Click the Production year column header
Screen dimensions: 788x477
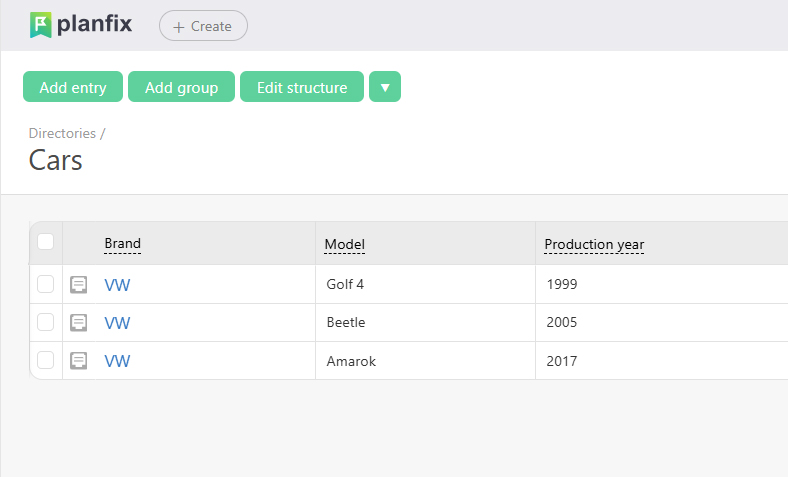pos(594,245)
